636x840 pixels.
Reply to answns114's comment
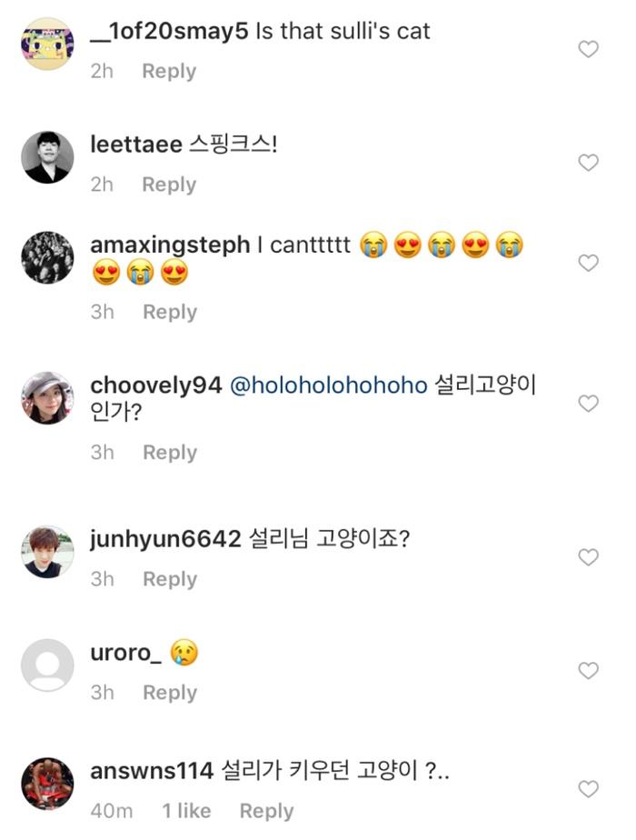click(266, 811)
